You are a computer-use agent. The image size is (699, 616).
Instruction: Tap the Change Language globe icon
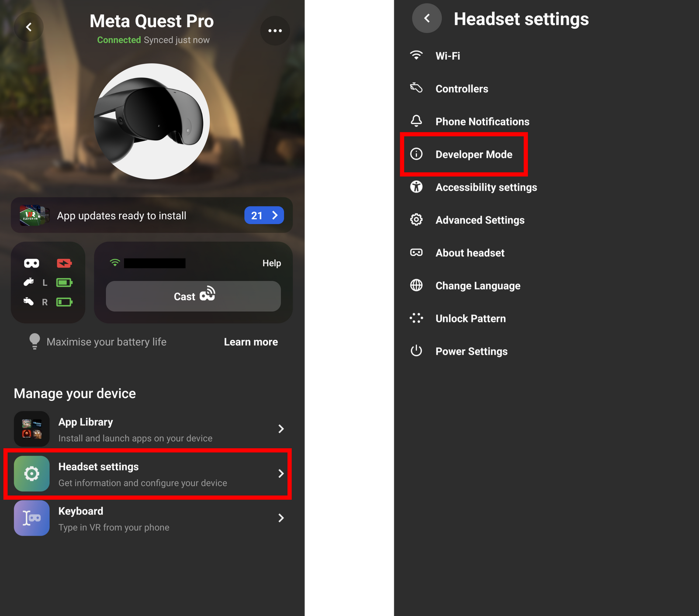tap(416, 285)
